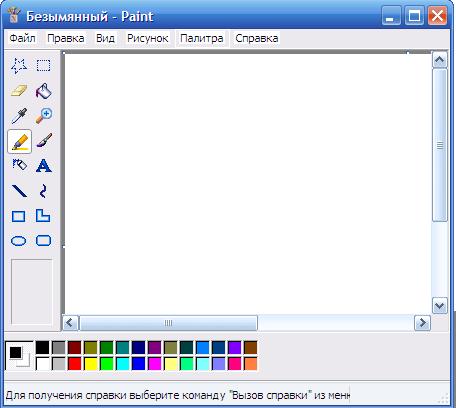Image resolution: width=456 pixels, height=408 pixels.
Task: Select the Airbrush spray tool
Action: [x=19, y=165]
